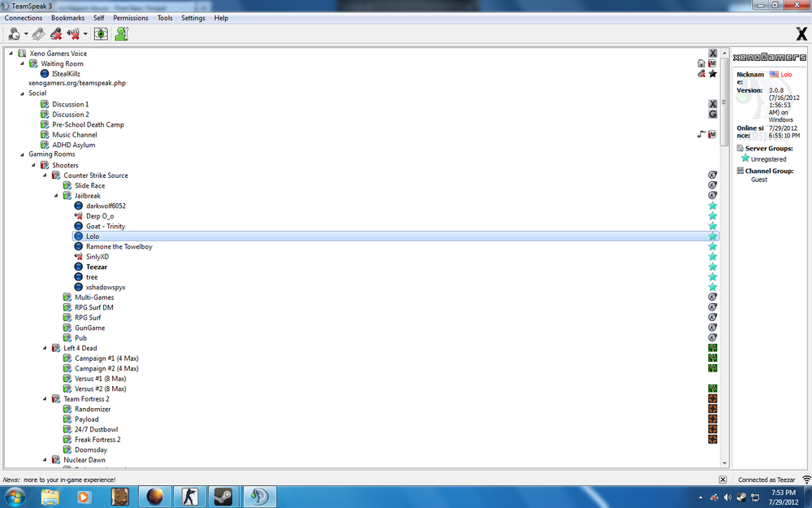Open the Contacts Manager toolbar icon
This screenshot has width=812, height=508.
122,34
